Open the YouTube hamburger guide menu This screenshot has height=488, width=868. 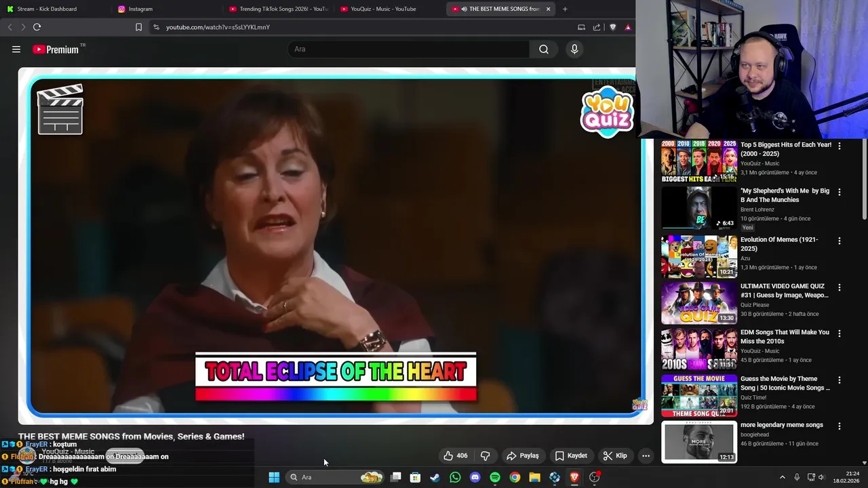coord(16,49)
